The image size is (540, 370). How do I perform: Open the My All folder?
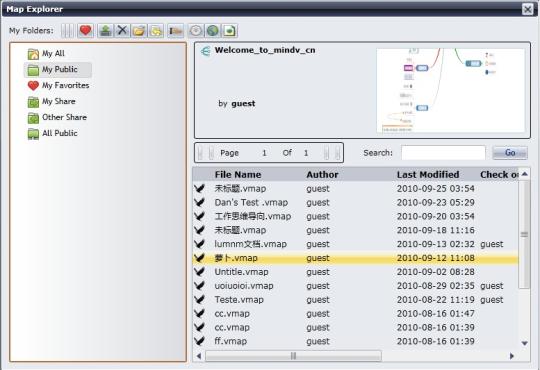[46, 53]
